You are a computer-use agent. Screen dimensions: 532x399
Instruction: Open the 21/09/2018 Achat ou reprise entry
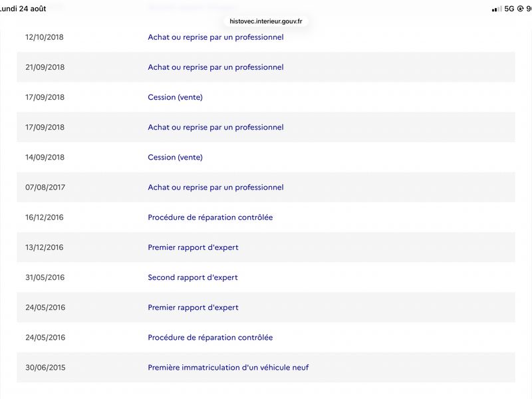(215, 67)
